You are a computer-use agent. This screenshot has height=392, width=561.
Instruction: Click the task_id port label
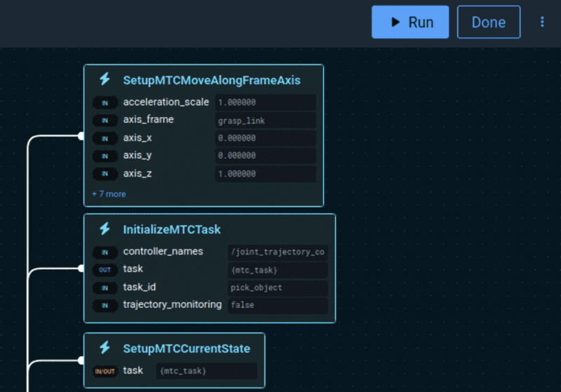click(140, 287)
